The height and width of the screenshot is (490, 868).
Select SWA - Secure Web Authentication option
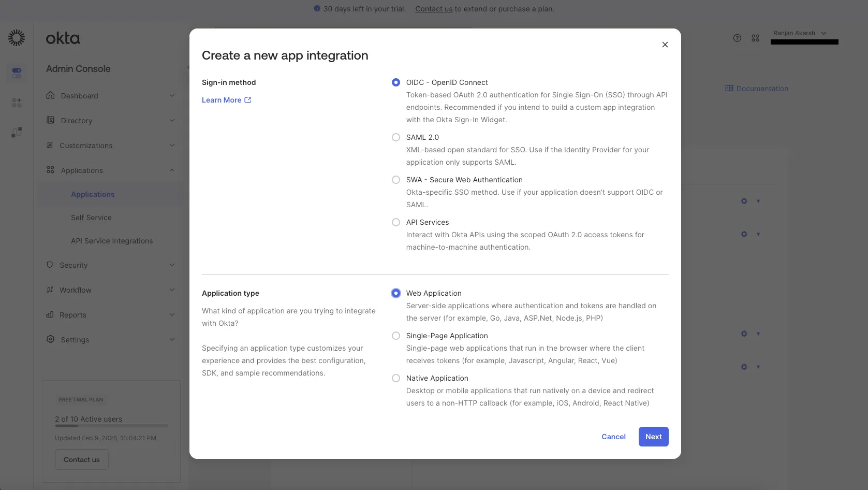click(x=396, y=180)
